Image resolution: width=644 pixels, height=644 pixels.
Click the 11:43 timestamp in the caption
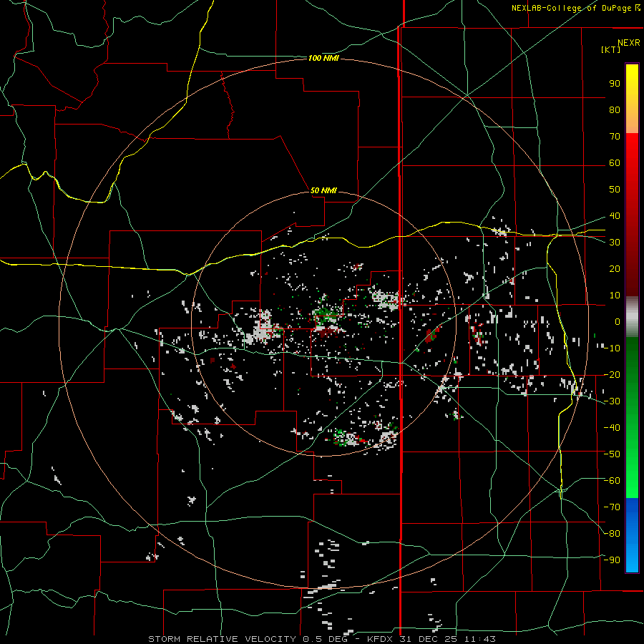[x=479, y=639]
